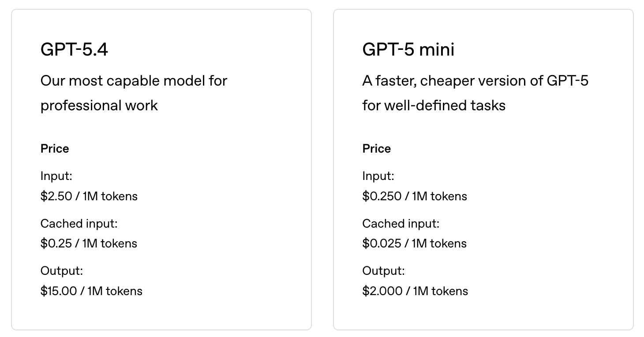Click the $0.025 / 1M tokens cached price
644x337 pixels.
[414, 243]
